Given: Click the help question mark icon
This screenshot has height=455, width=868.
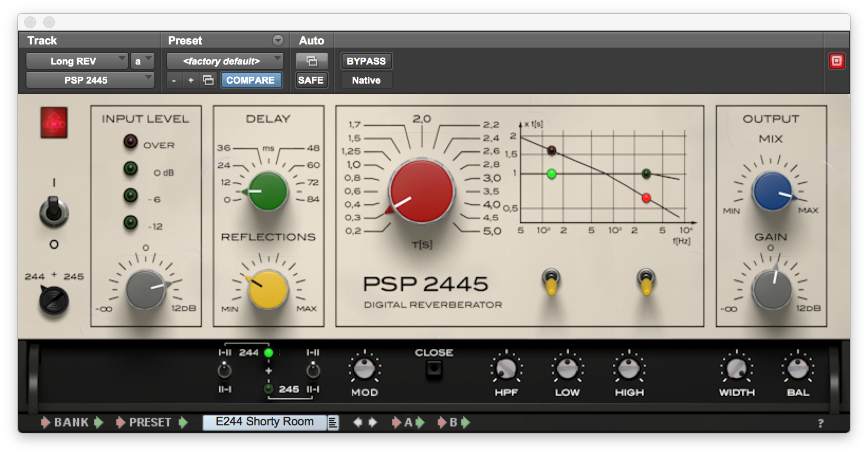Looking at the screenshot, I should point(820,423).
